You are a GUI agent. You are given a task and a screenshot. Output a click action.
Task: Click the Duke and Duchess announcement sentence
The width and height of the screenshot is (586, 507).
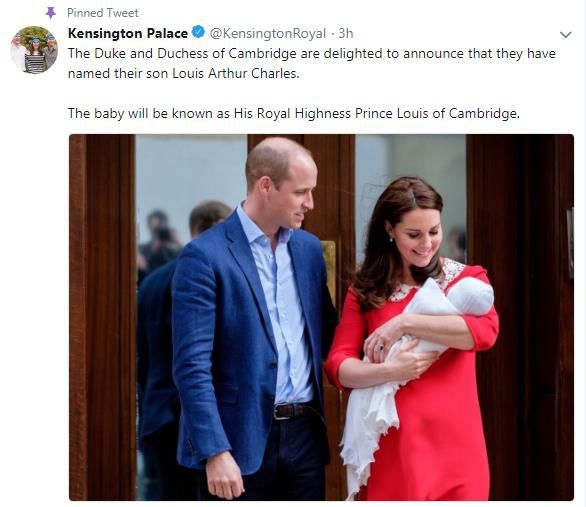[x=312, y=63]
